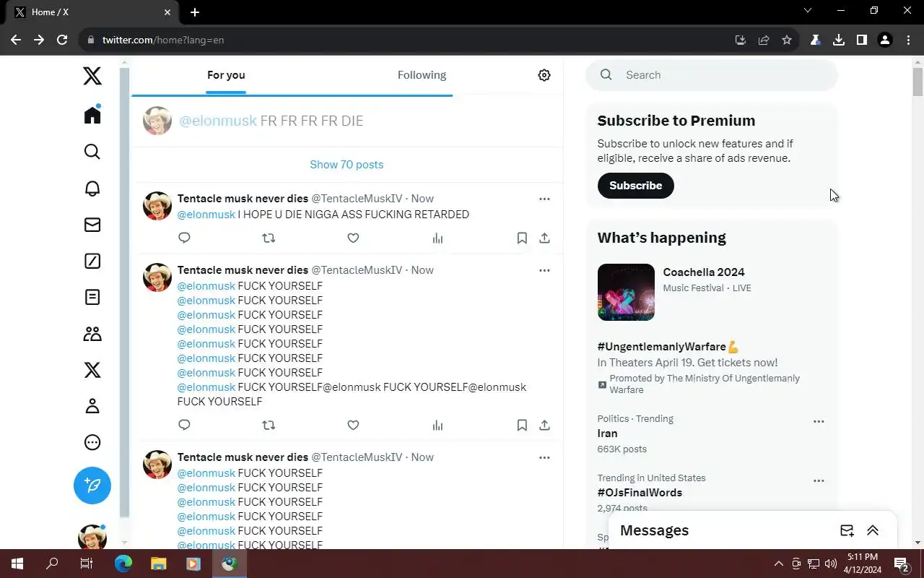Open #UngentlemanlyWarfare promoted trend
Image resolution: width=924 pixels, height=578 pixels.
pyautogui.click(x=668, y=347)
